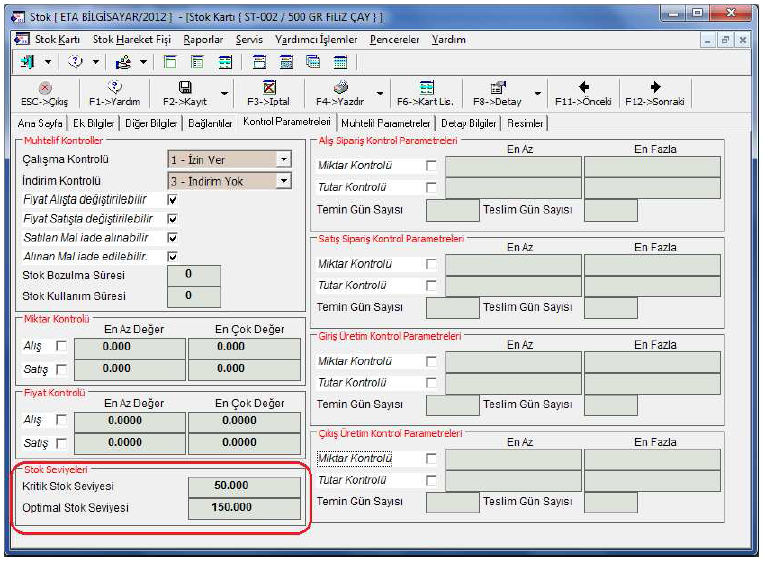Expand the Çalışma Kontrolü dropdown
764x565 pixels.
pos(284,159)
